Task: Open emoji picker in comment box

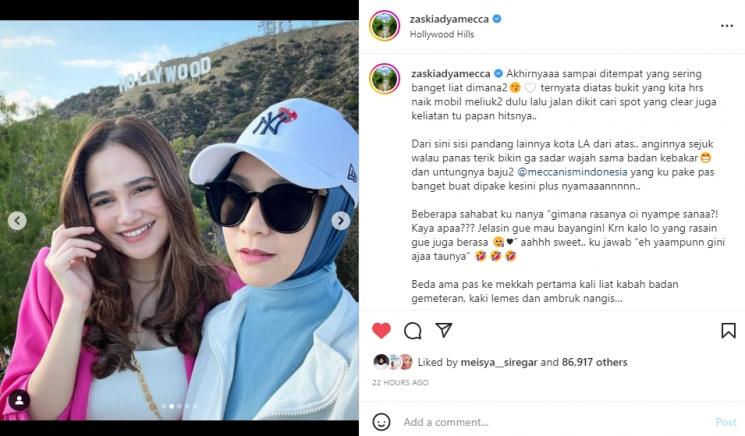Action: click(381, 422)
